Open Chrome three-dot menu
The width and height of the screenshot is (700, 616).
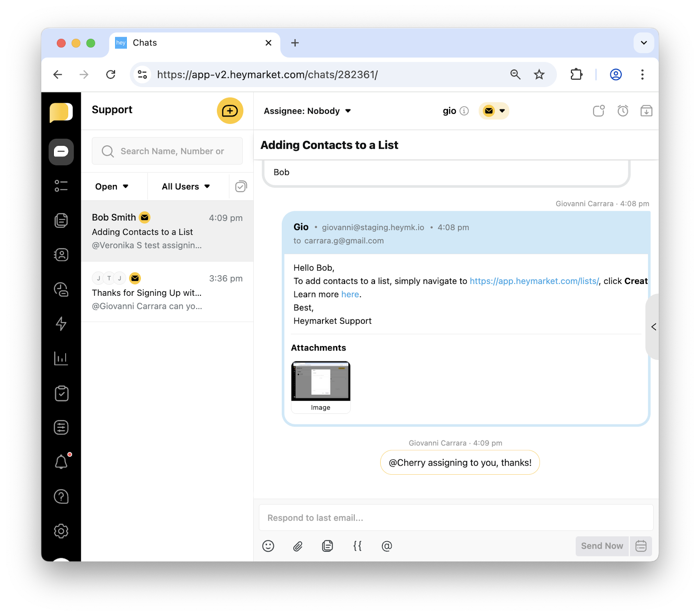tap(642, 74)
